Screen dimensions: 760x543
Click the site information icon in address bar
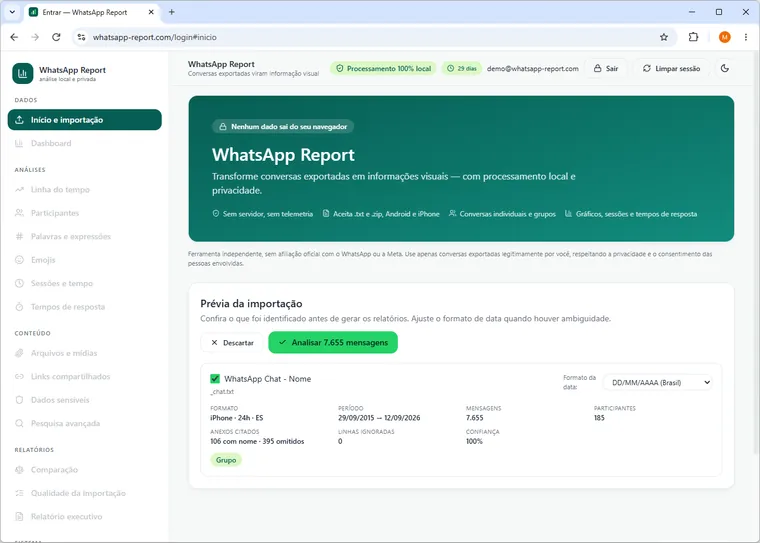tap(81, 37)
